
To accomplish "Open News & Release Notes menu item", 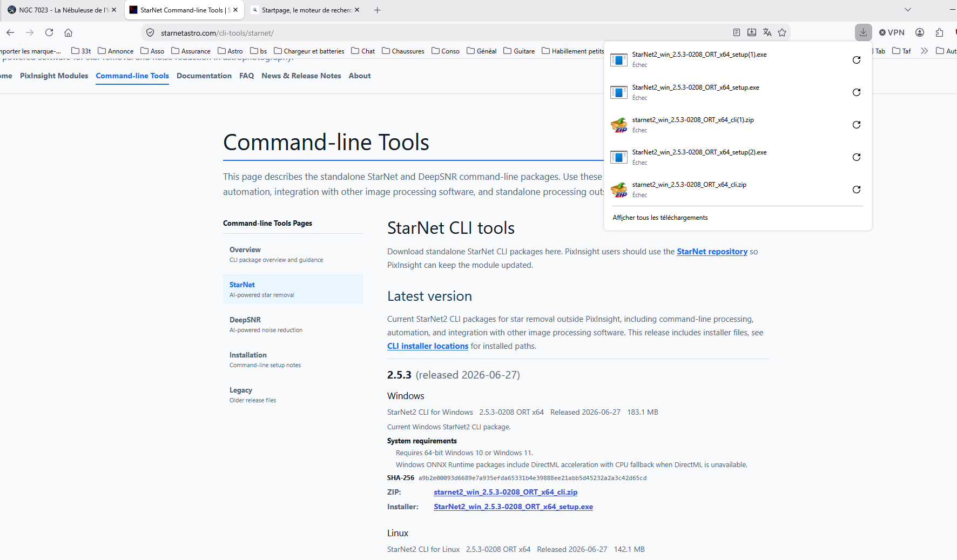I will (301, 76).
